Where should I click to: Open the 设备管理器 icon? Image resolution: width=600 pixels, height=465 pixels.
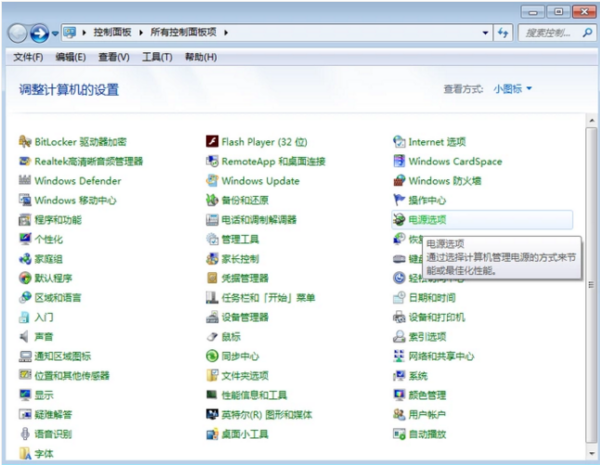point(212,317)
